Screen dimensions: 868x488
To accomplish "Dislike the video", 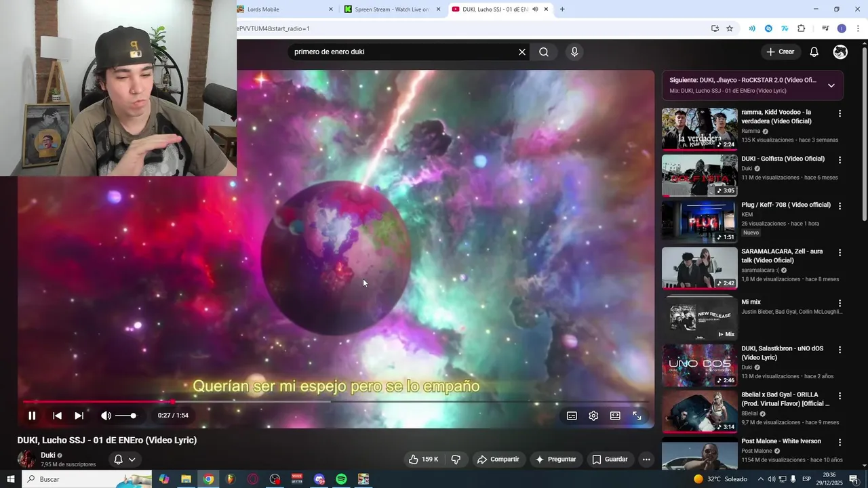I will (x=456, y=460).
